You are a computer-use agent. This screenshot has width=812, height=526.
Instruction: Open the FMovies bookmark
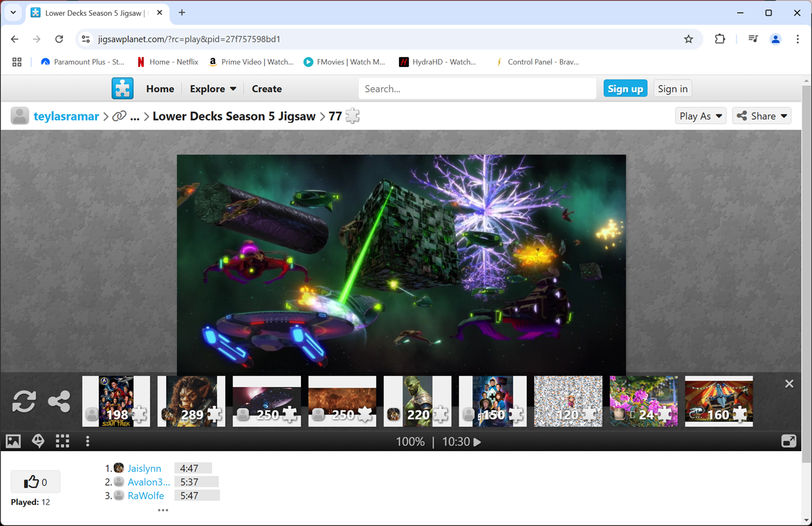[344, 62]
